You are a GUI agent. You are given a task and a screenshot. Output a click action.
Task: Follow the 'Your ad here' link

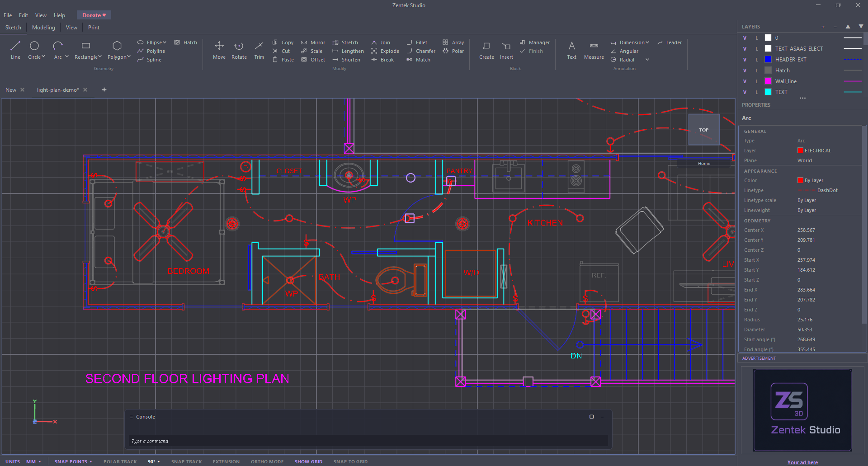click(802, 462)
